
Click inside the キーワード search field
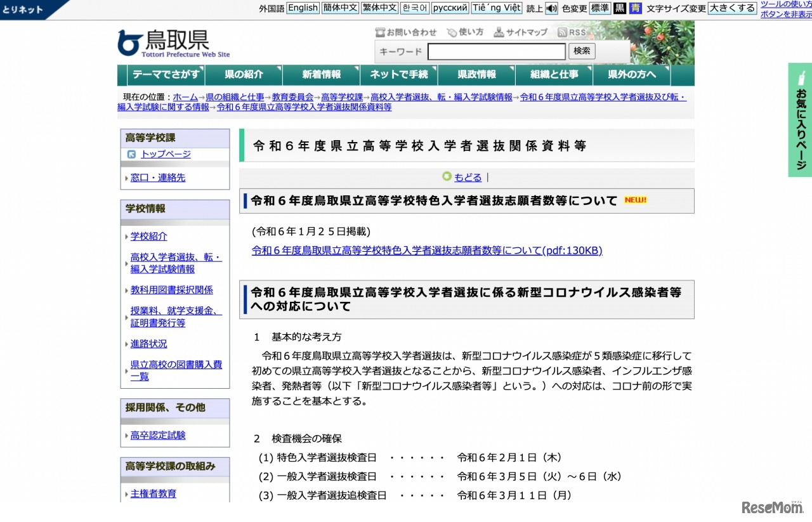[x=497, y=51]
